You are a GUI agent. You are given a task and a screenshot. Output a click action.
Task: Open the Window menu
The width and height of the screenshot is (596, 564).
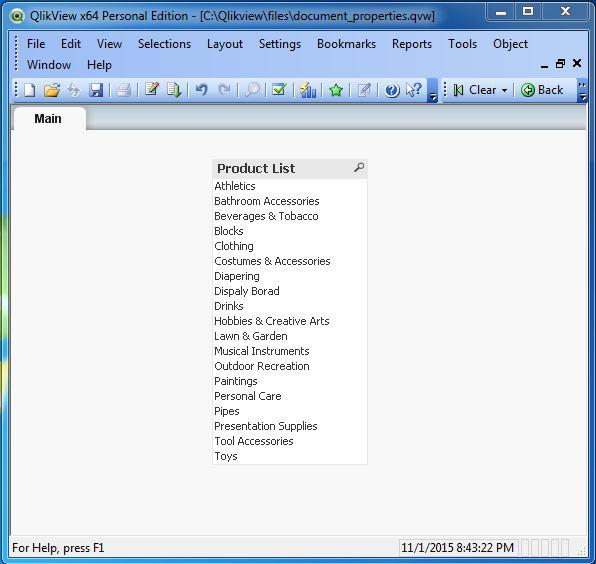(49, 65)
